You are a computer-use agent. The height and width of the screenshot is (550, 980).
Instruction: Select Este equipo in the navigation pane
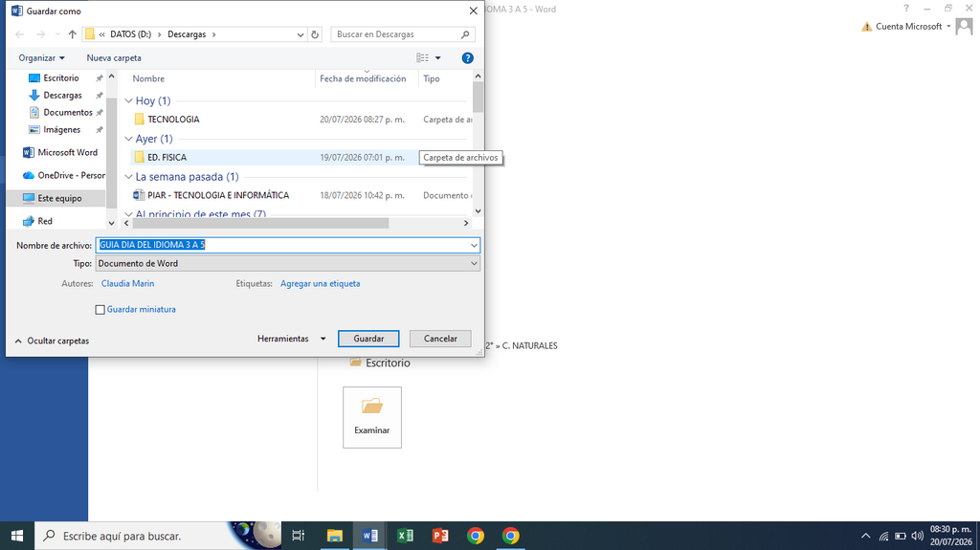click(x=59, y=198)
